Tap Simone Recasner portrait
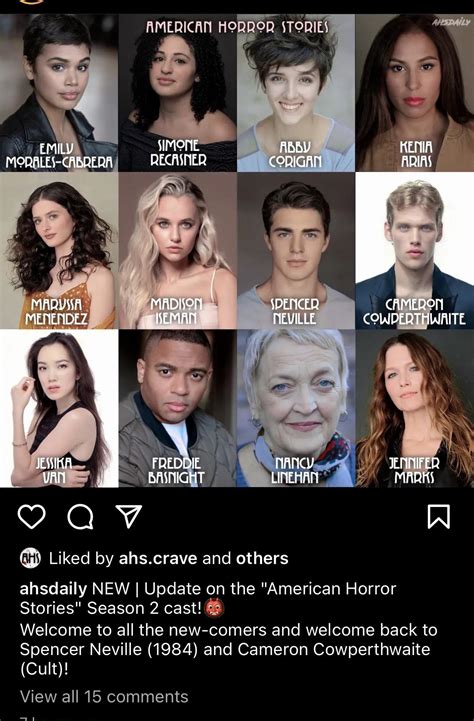The height and width of the screenshot is (721, 474). (178, 93)
